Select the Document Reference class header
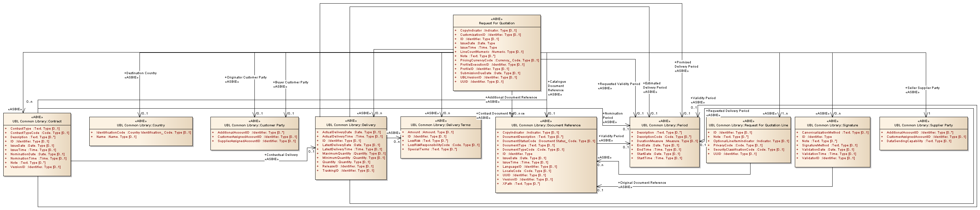Image resolution: width=980 pixels, height=210 pixels. coord(546,125)
